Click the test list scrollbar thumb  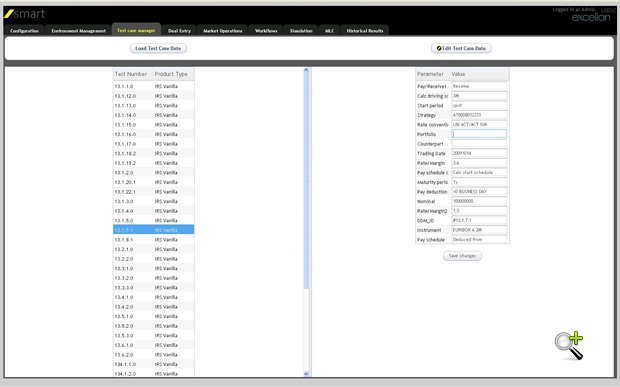tap(306, 181)
